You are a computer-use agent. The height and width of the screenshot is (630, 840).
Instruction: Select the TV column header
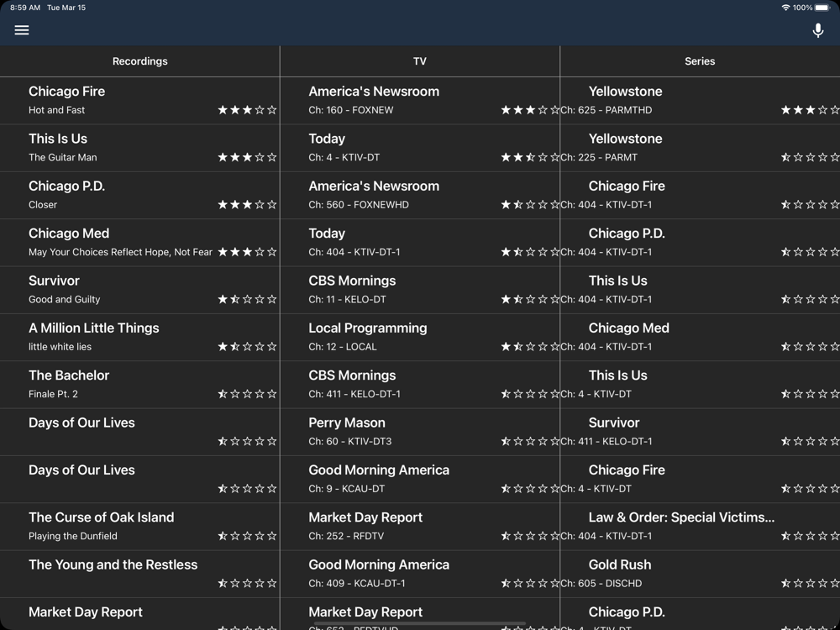[x=419, y=61]
